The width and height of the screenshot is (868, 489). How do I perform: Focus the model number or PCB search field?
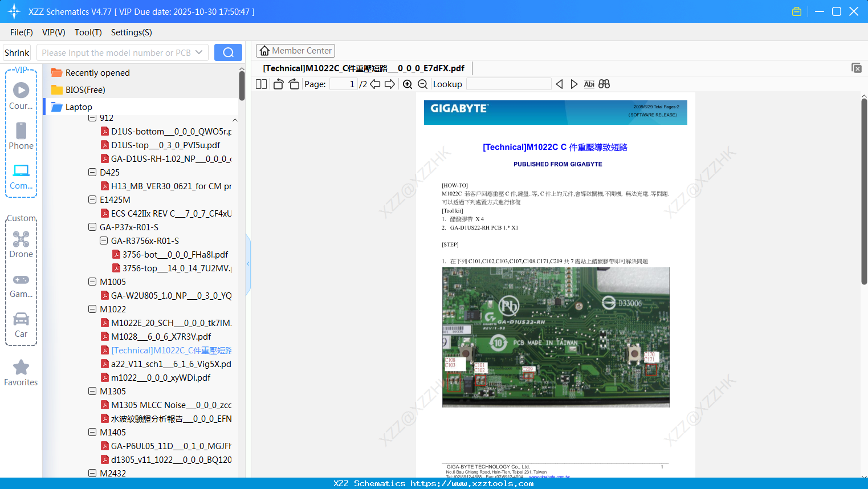click(x=116, y=52)
